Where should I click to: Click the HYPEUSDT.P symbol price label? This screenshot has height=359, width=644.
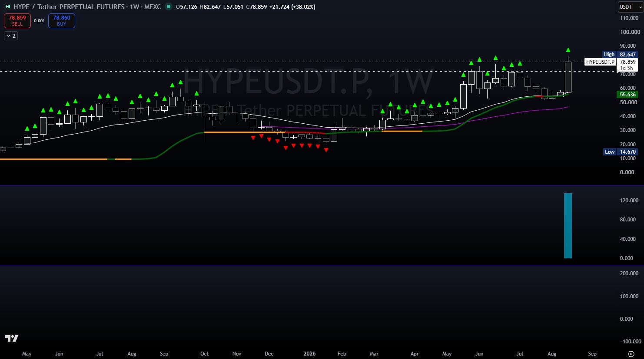pyautogui.click(x=600, y=62)
